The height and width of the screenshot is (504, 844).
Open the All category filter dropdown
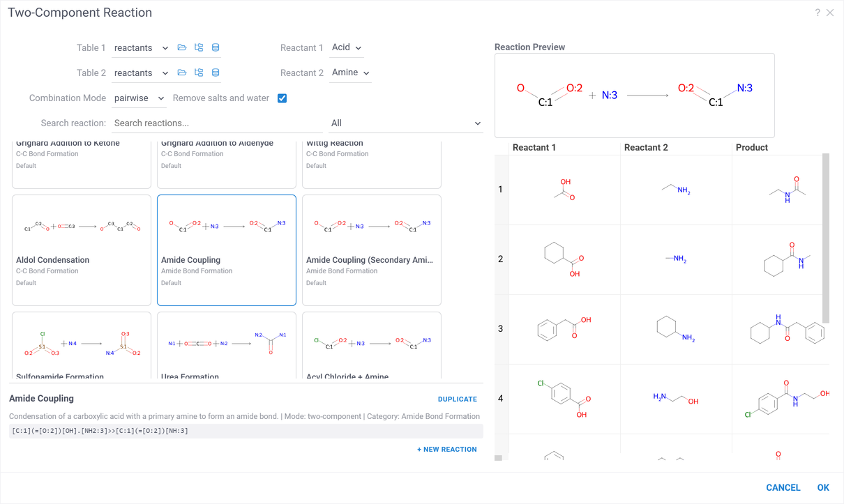(x=406, y=123)
